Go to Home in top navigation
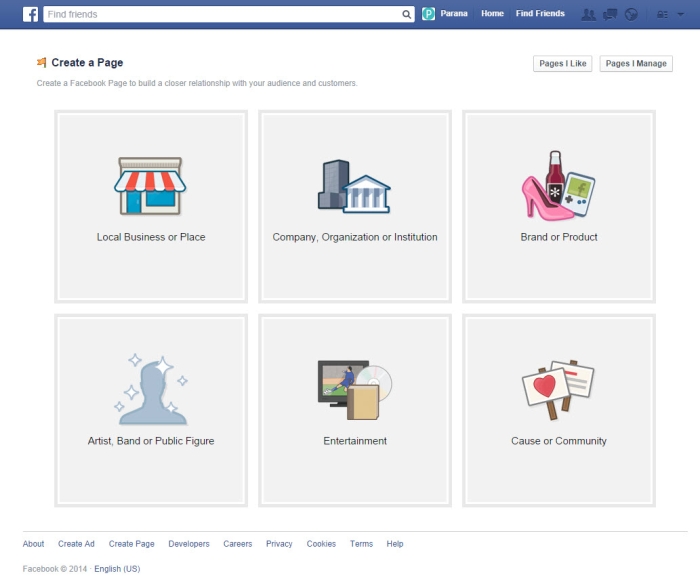Viewport: 700px width, 588px height. click(x=492, y=14)
